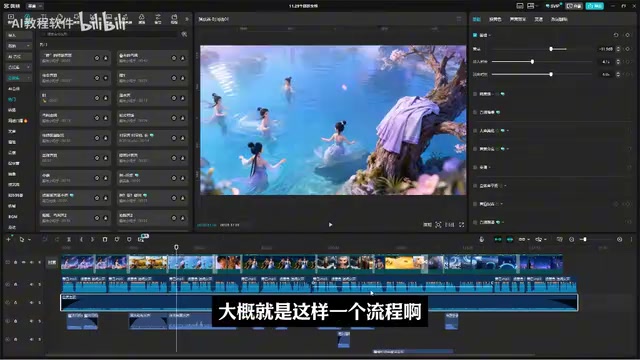Viewport: 640px width, 360px height.
Task: Toggle the second green snapping button above the timeline
Action: click(x=510, y=240)
